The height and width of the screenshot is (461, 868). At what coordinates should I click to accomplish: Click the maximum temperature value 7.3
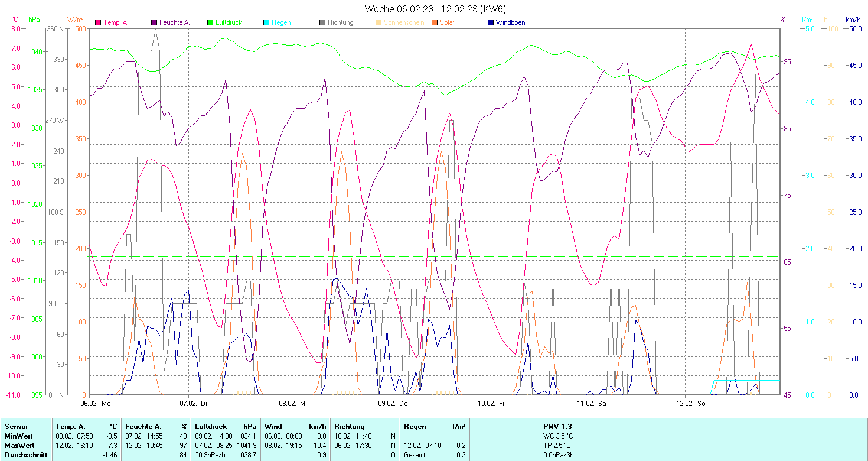click(x=112, y=445)
